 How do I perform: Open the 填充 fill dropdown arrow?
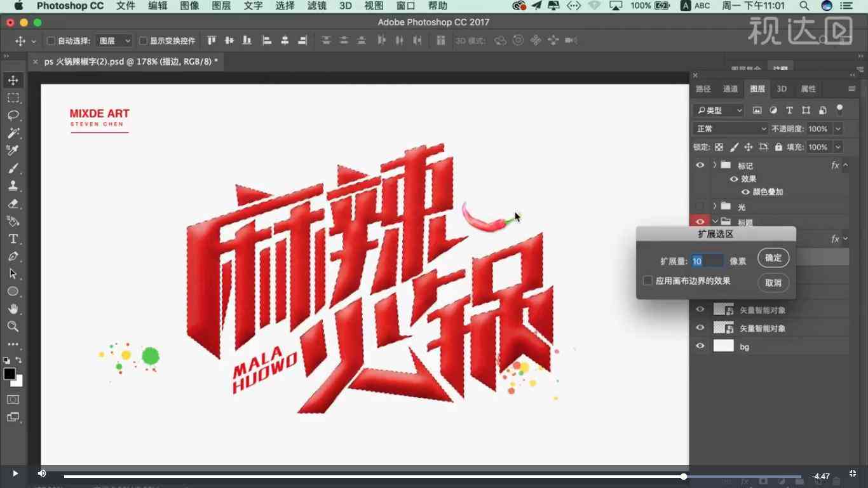coord(838,147)
